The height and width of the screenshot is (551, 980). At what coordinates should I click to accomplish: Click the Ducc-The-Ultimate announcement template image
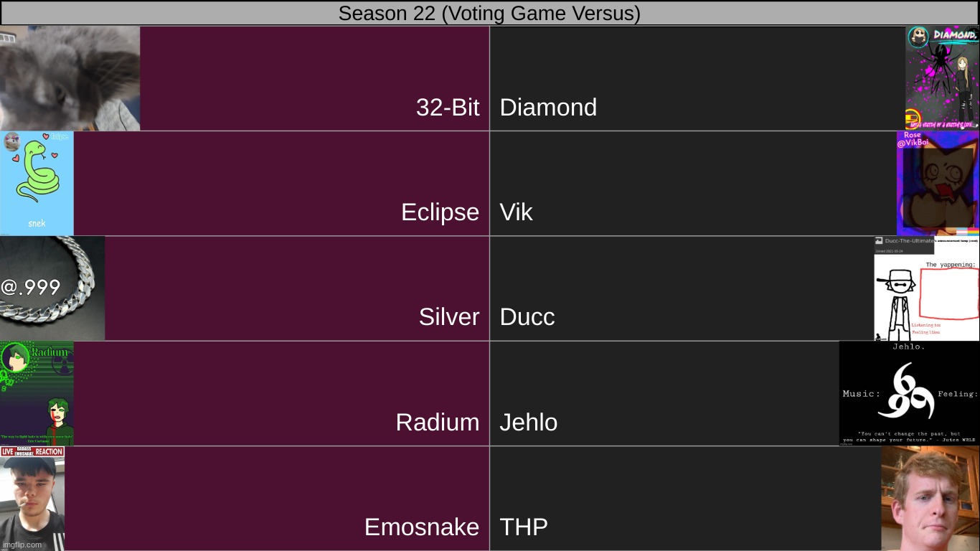click(x=926, y=288)
